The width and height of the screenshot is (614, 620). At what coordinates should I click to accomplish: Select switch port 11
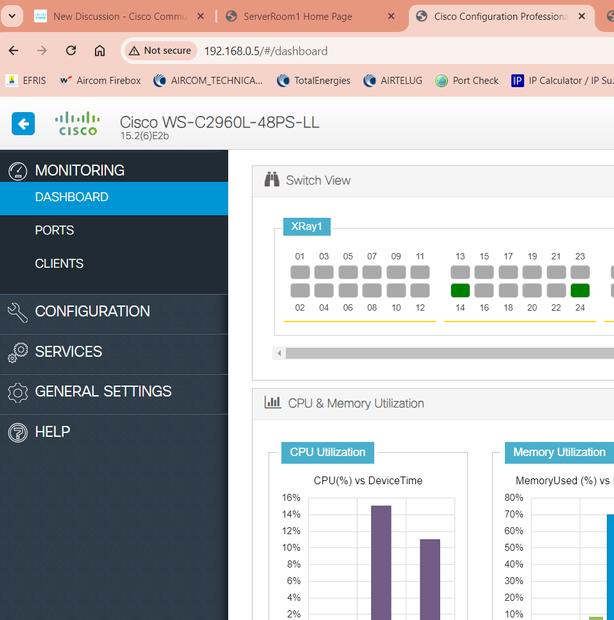[x=420, y=272]
